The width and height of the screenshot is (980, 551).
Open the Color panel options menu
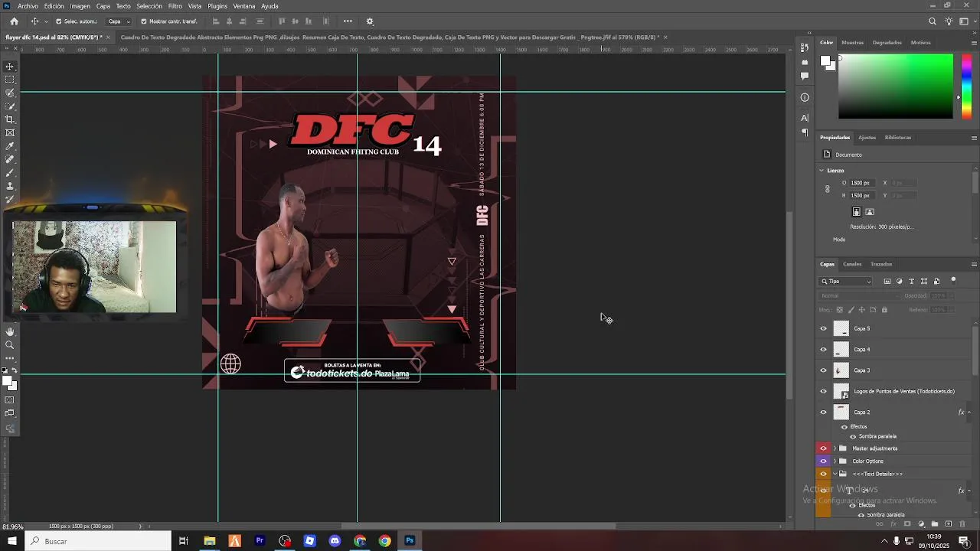(x=974, y=43)
